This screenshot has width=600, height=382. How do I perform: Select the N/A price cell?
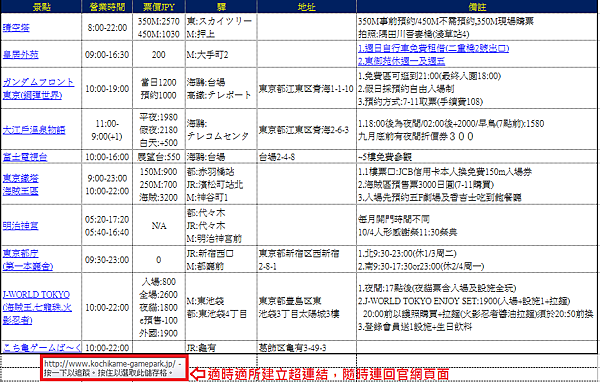pyautogui.click(x=159, y=226)
